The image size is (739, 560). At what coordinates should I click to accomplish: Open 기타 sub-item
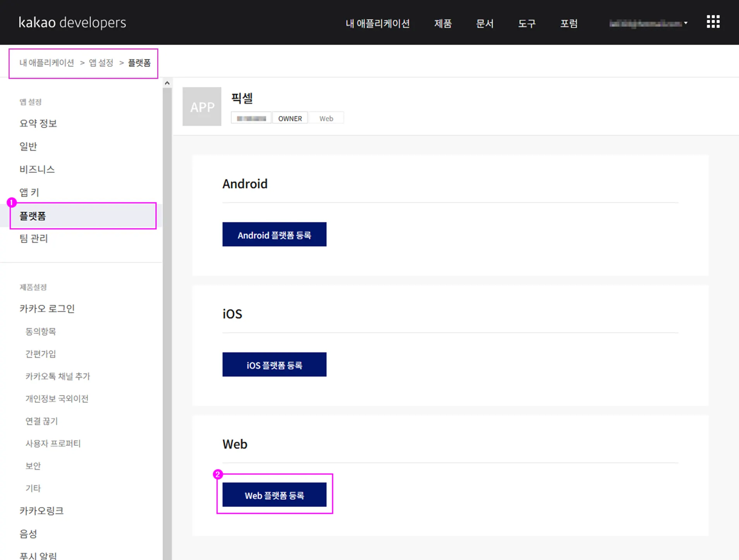tap(33, 488)
